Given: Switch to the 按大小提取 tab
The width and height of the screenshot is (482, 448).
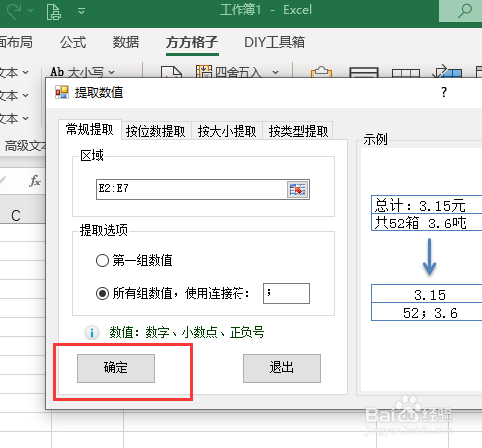Looking at the screenshot, I should 227,131.
